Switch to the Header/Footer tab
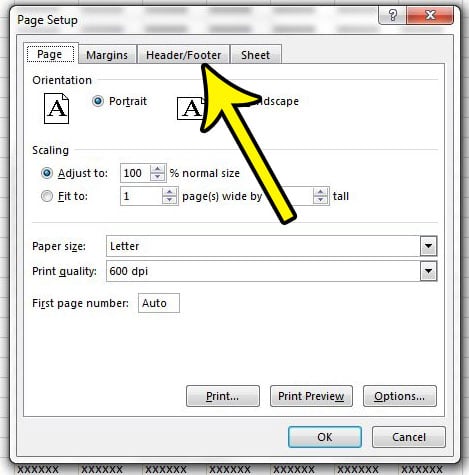Image resolution: width=469 pixels, height=475 pixels. [x=183, y=55]
